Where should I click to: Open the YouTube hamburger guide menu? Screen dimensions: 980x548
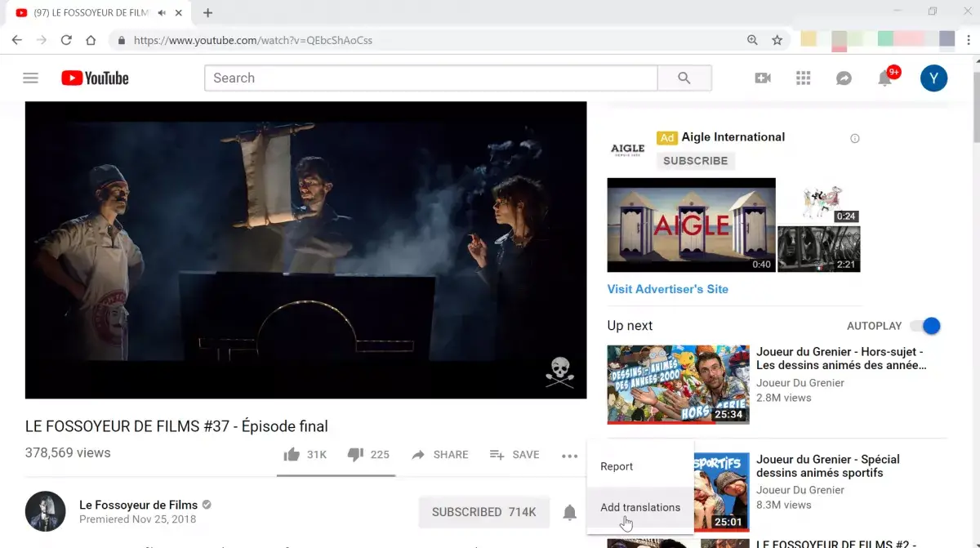[x=30, y=78]
